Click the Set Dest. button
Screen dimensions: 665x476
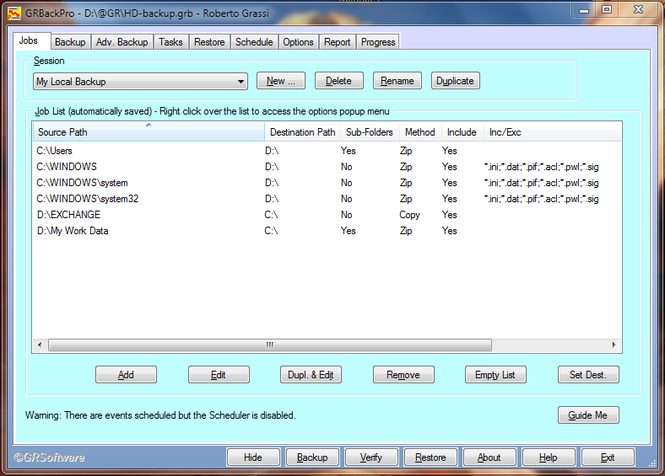click(588, 375)
